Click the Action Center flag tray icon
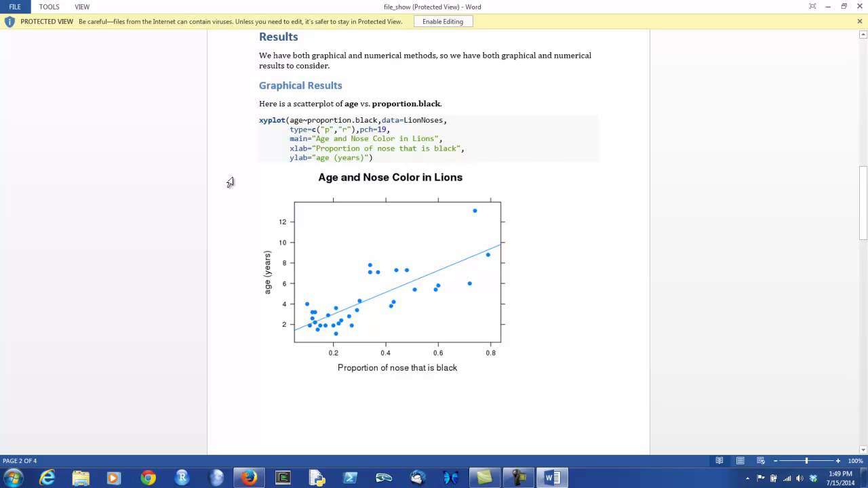Screen dimensions: 868x488 761,478
